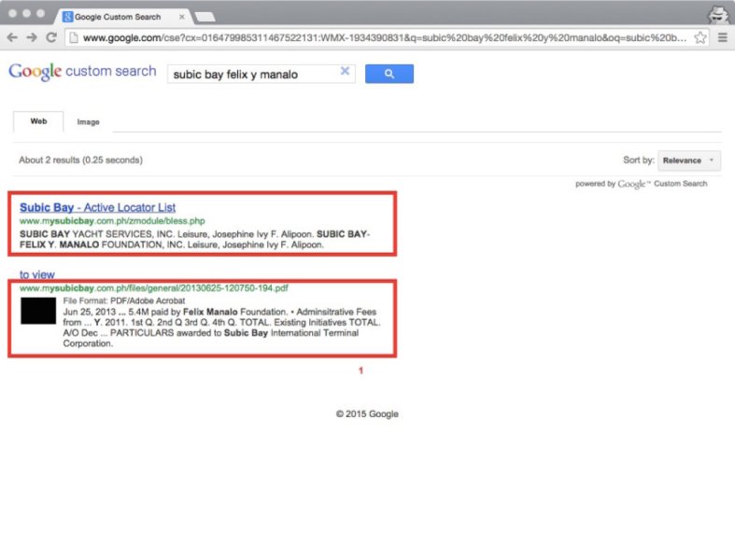Switch to the Image results tab
This screenshot has width=735, height=560.
[x=88, y=122]
